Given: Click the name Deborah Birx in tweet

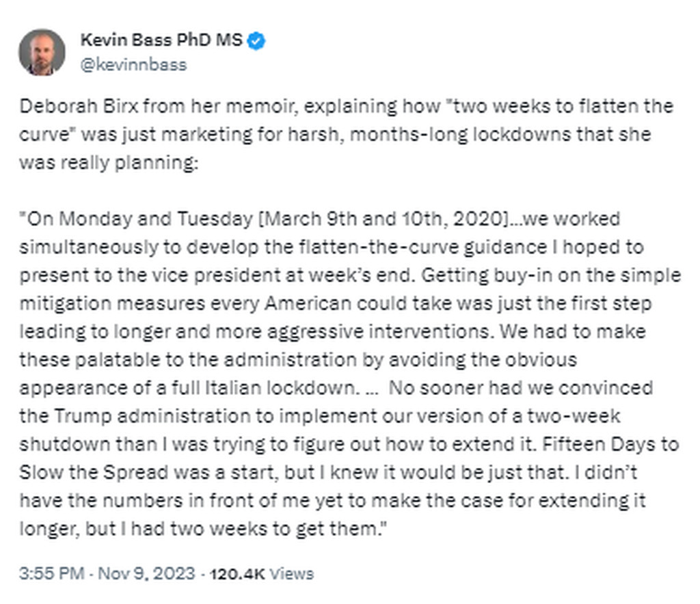Looking at the screenshot, I should tap(79, 106).
